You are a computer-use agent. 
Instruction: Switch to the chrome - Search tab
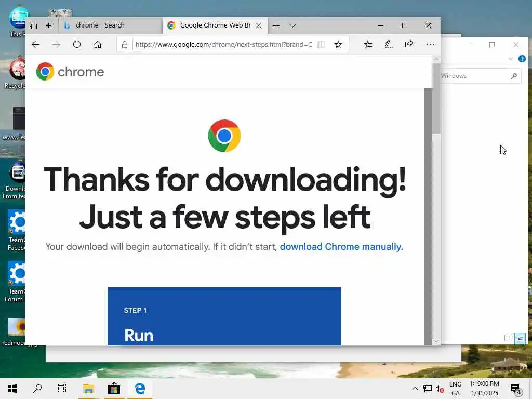[111, 25]
